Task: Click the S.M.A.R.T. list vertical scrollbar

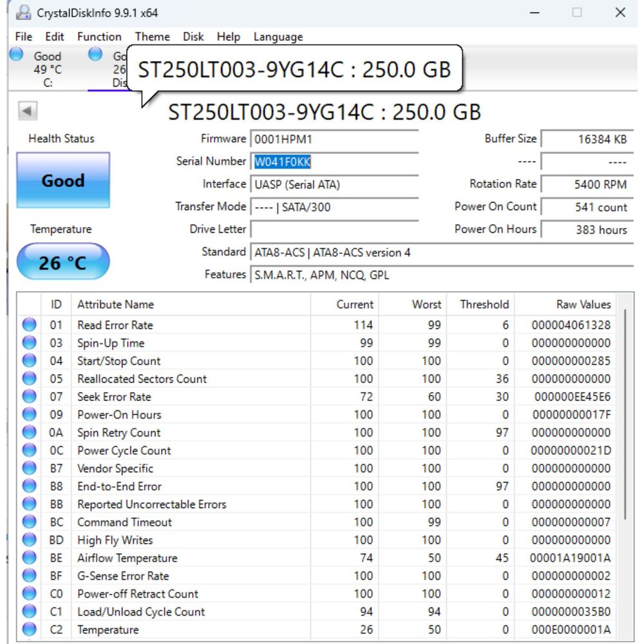Action: (625, 415)
